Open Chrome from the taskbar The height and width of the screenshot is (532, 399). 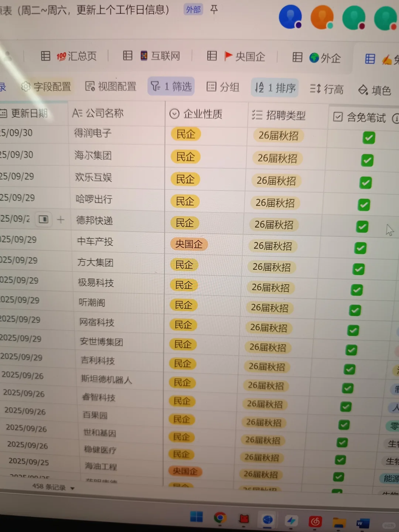(x=220, y=518)
